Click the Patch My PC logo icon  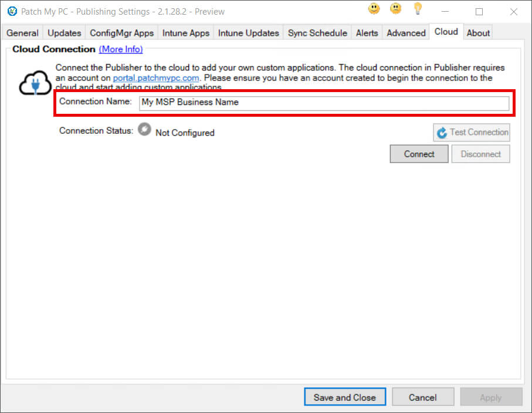[12, 12]
